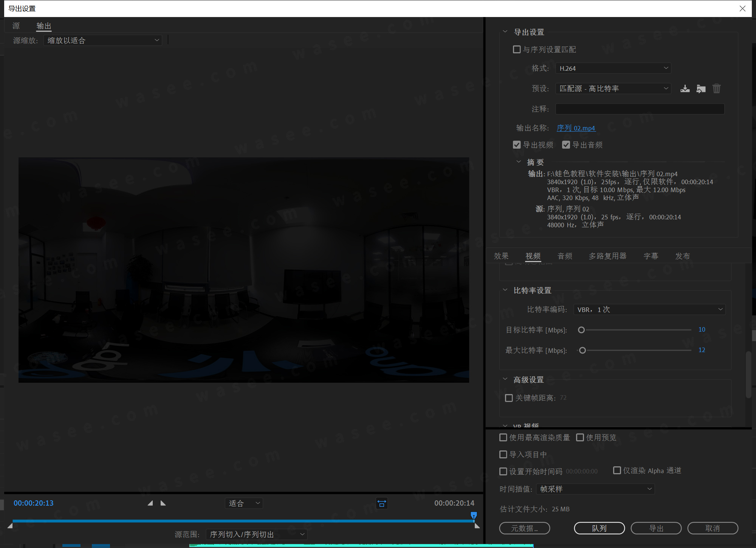Image resolution: width=756 pixels, height=548 pixels.
Task: Click the target bitrate slider handle
Action: (581, 330)
